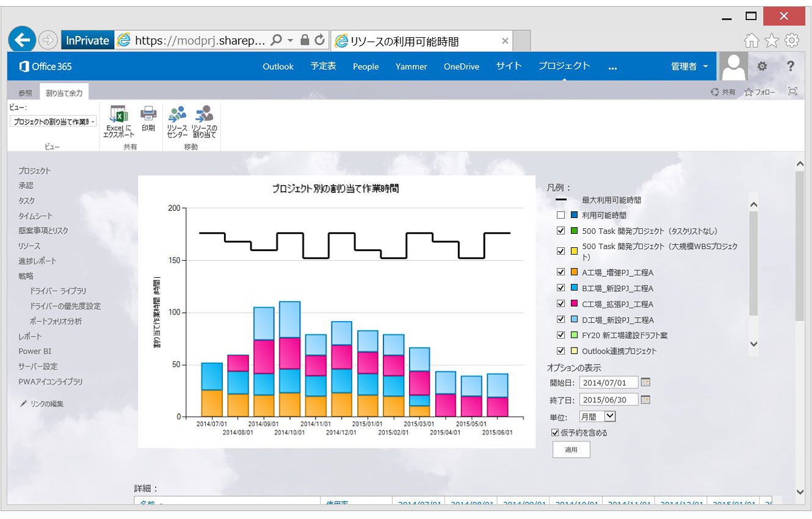Open the ビュー dropdown list

[x=54, y=122]
